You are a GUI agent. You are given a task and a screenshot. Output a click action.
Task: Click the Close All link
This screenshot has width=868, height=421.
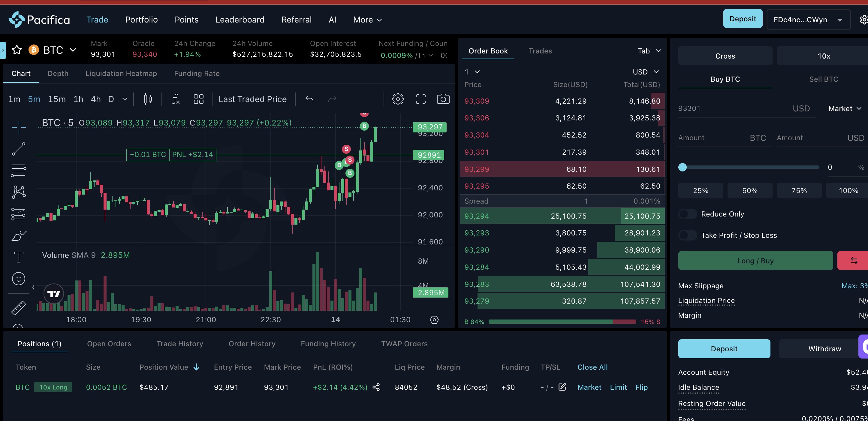[x=592, y=367]
